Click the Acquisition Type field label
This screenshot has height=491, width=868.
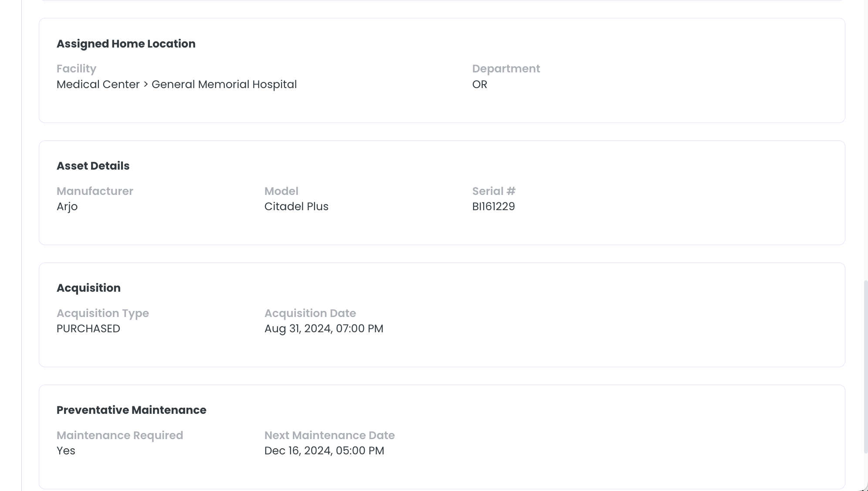102,314
